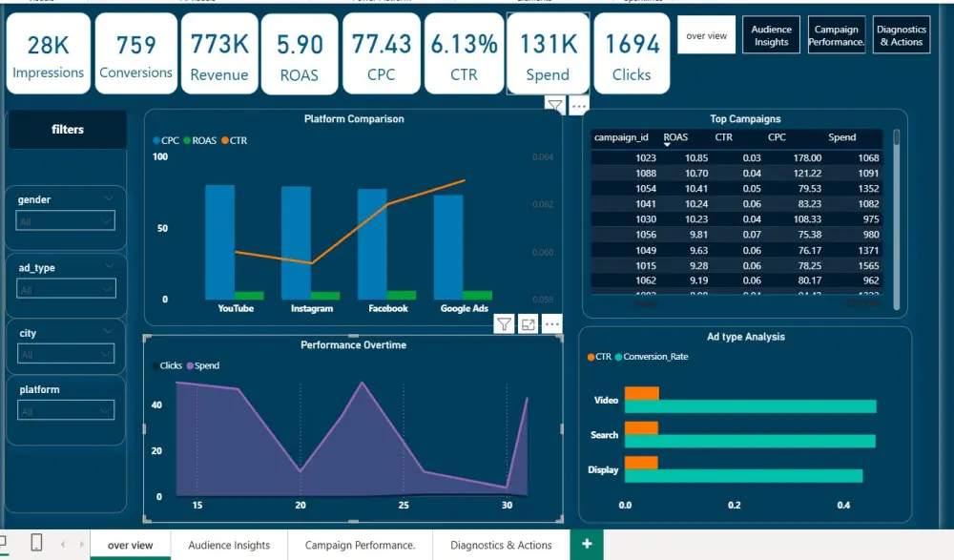Open Focus mode on Performance Overtime chart
Screen dimensions: 954x560
click(x=527, y=324)
